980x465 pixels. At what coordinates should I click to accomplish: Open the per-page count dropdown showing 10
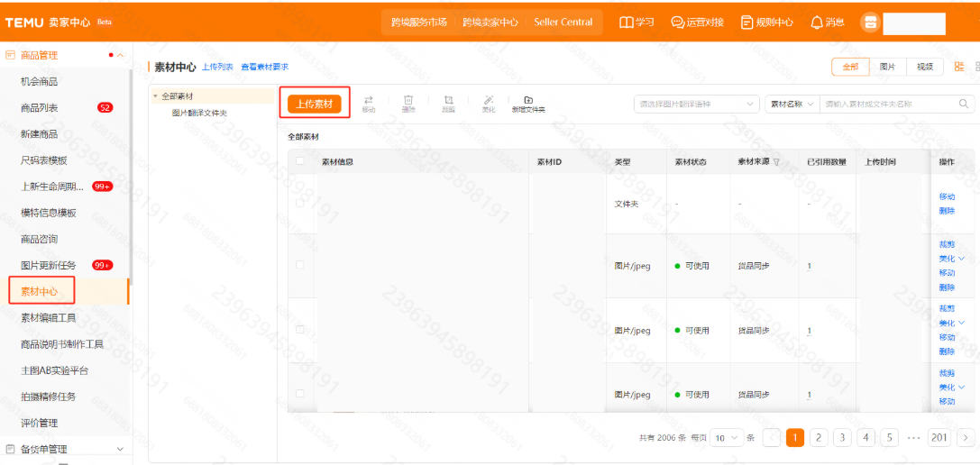[727, 438]
